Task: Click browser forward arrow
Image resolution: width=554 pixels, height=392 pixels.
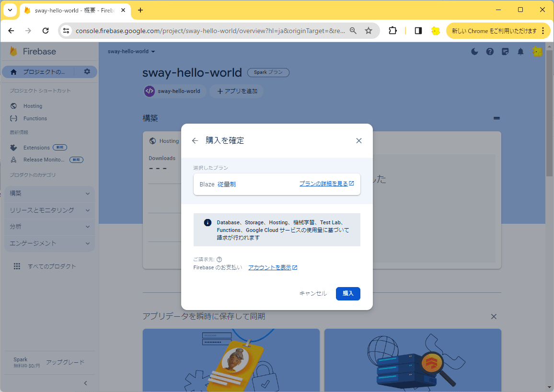Action: (28, 31)
